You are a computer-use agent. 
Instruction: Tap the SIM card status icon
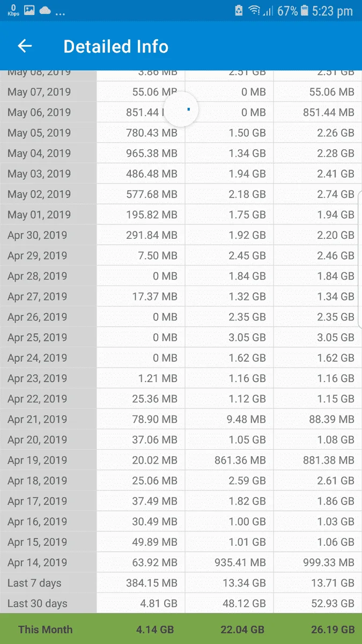(239, 11)
